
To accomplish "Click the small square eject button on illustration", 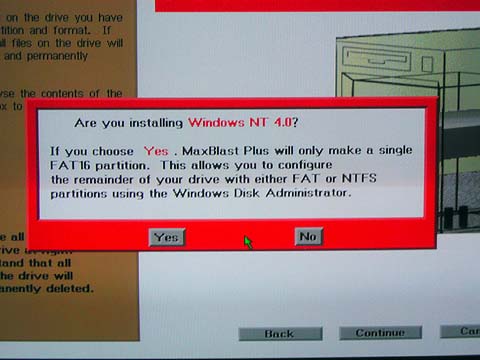I will 427,64.
